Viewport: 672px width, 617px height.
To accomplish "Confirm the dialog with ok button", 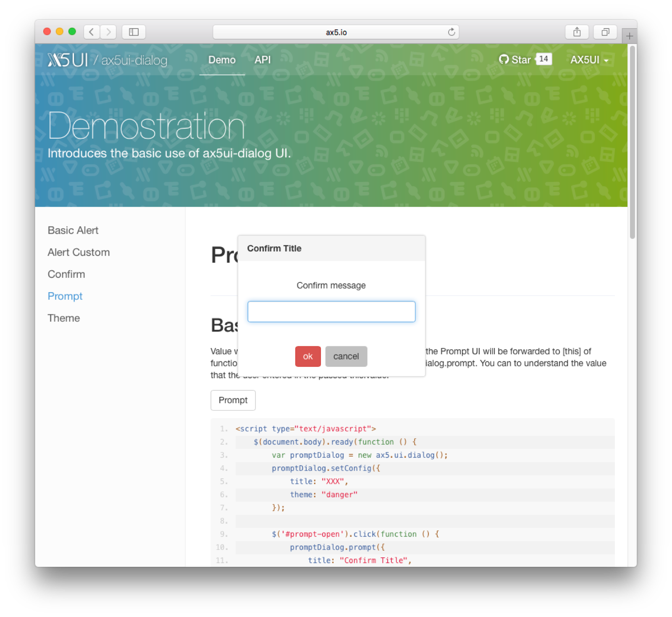I will point(308,356).
